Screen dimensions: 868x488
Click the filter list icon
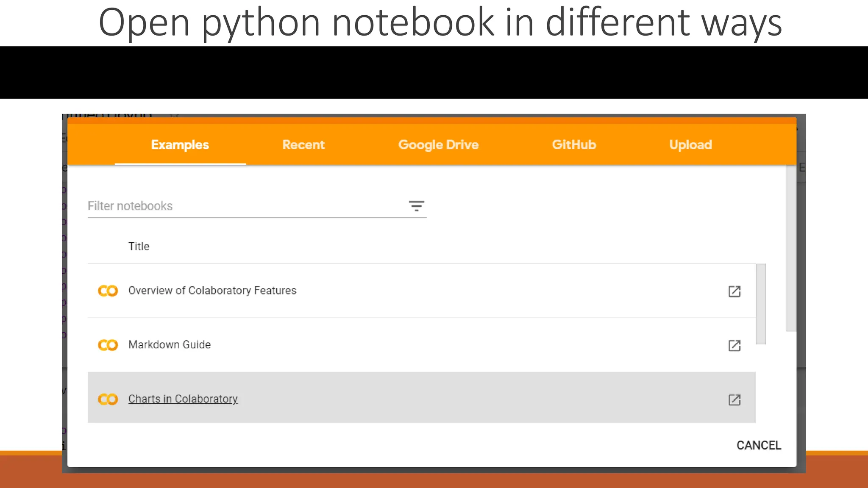(416, 206)
